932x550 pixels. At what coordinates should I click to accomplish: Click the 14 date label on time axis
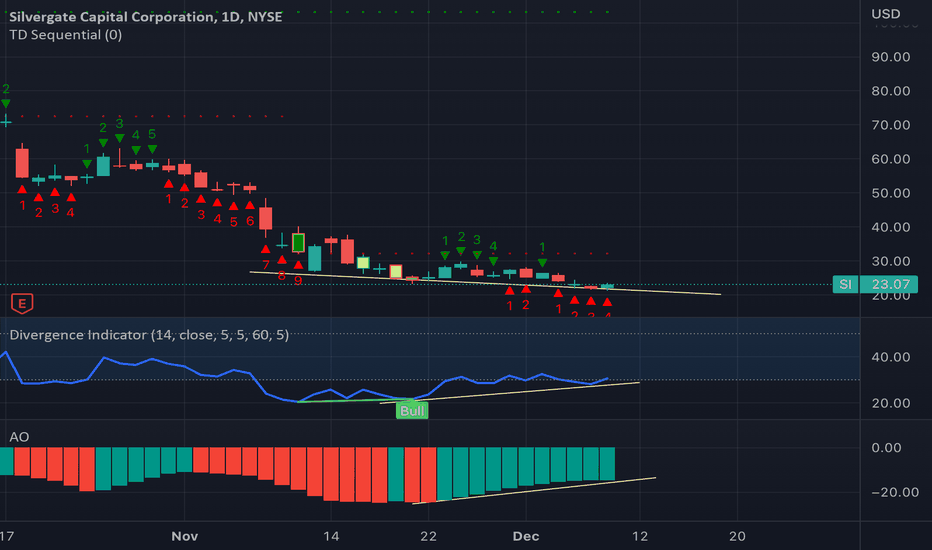pyautogui.click(x=331, y=536)
